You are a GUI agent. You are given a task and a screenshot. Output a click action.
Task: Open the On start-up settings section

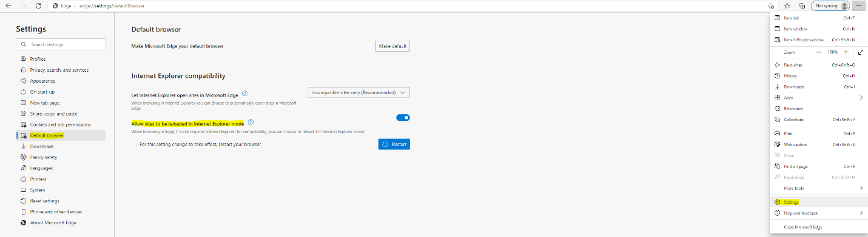pos(61,92)
